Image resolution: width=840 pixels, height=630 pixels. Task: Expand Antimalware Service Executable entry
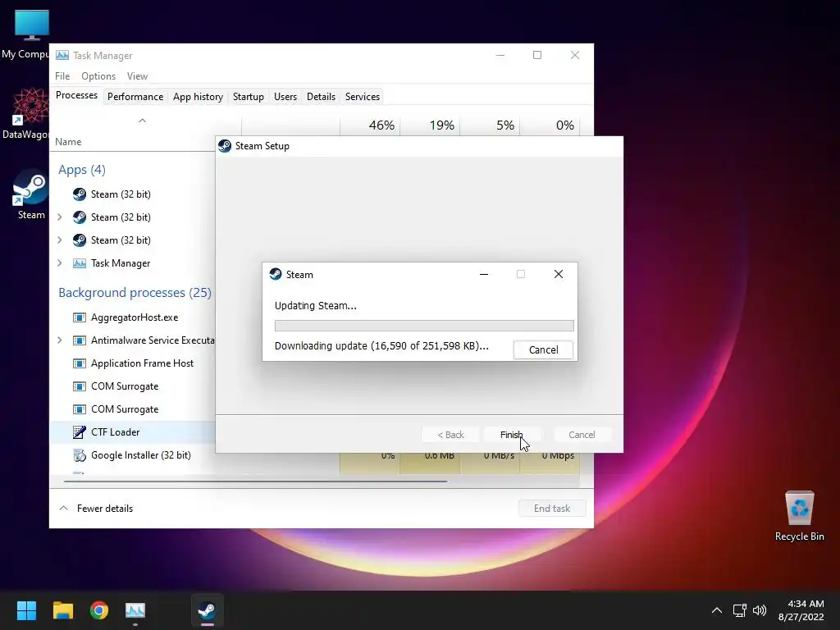(59, 340)
